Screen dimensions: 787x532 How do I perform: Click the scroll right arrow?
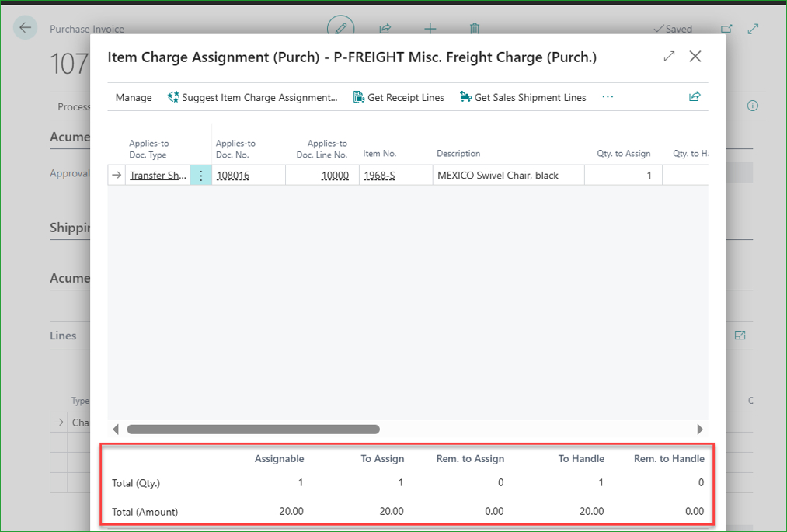pyautogui.click(x=700, y=429)
